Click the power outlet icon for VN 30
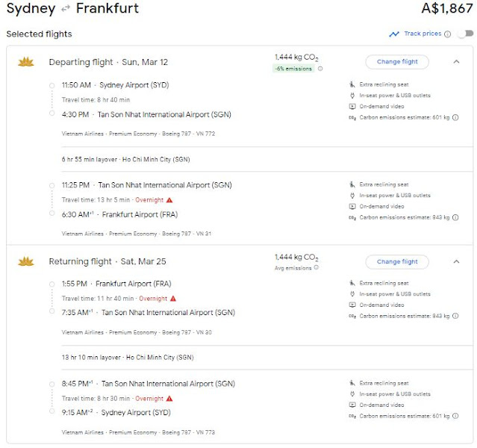The width and height of the screenshot is (477, 448). tap(352, 294)
